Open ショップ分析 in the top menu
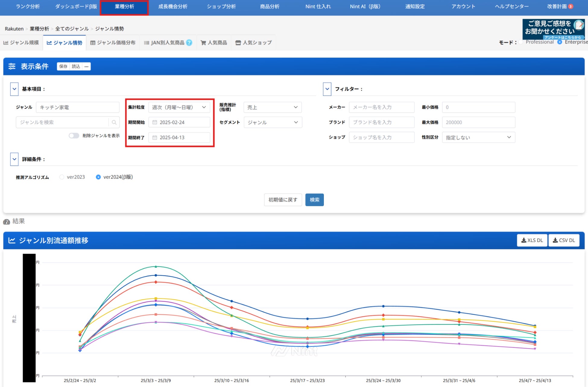 [x=221, y=7]
